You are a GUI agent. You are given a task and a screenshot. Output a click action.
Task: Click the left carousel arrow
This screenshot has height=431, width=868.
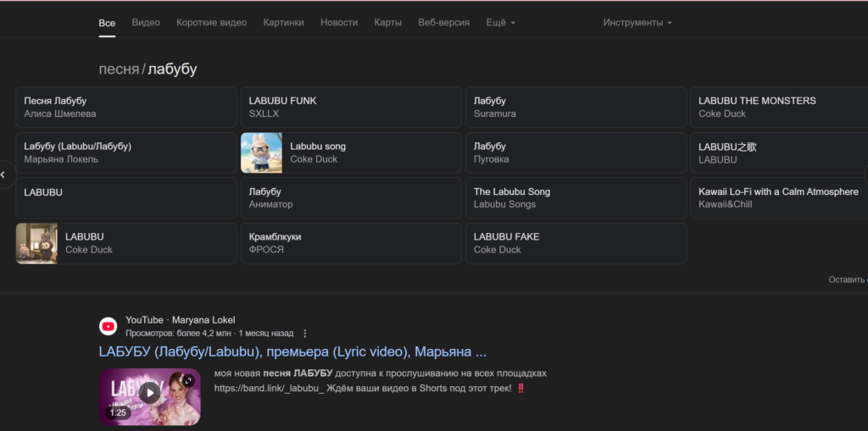[3, 174]
